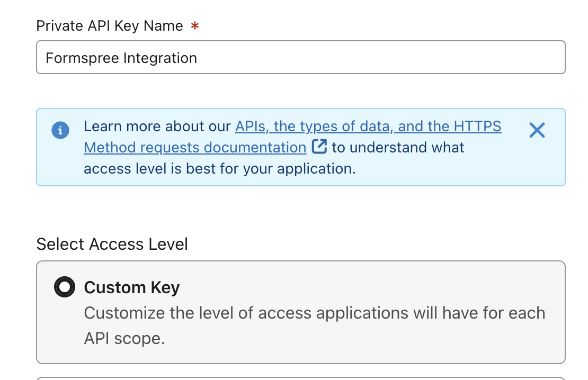Click "access level is best for your application" text
This screenshot has width=588, height=380.
(x=219, y=168)
